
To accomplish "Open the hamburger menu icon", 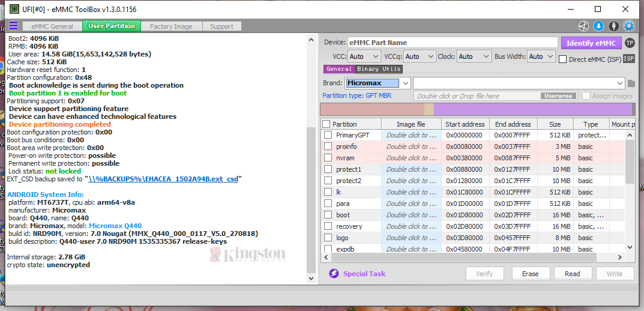I will click(x=14, y=26).
